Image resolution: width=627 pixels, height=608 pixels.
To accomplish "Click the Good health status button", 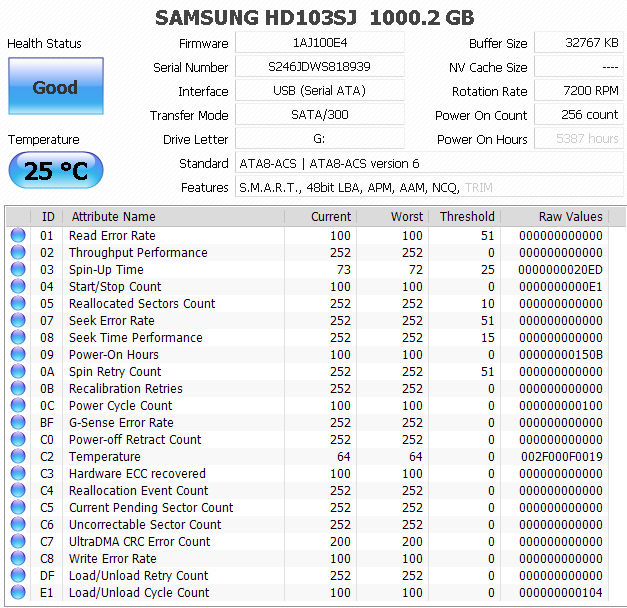I will point(56,86).
